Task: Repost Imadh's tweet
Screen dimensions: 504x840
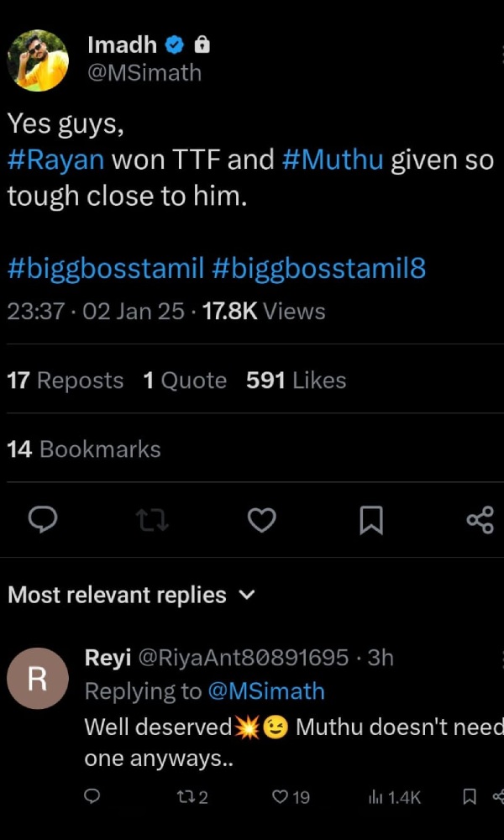Action: pos(152,520)
